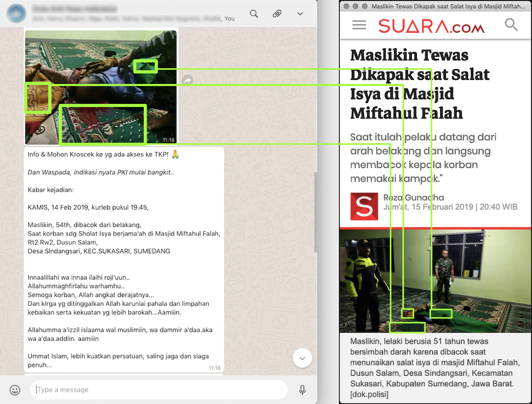Close the Suara.com article window
This screenshot has height=404, width=532.
[347, 6]
